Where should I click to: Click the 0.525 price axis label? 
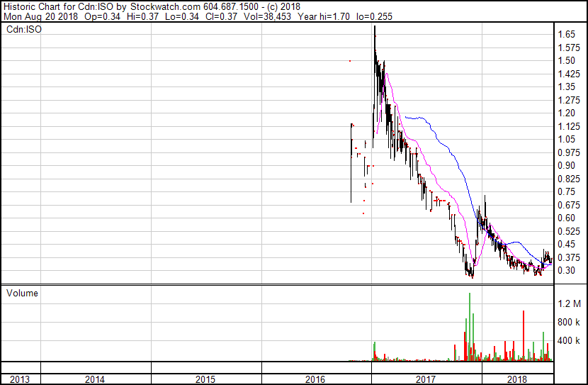point(569,232)
